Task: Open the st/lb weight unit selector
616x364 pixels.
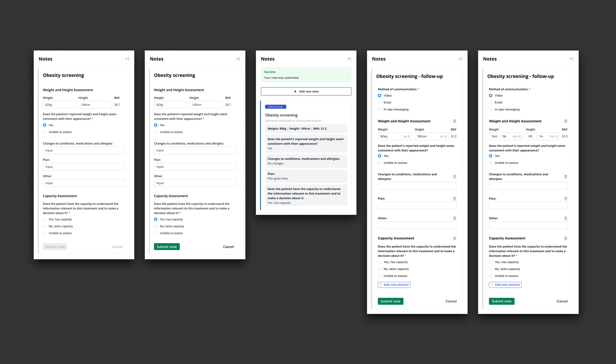Action: pyautogui.click(x=517, y=136)
